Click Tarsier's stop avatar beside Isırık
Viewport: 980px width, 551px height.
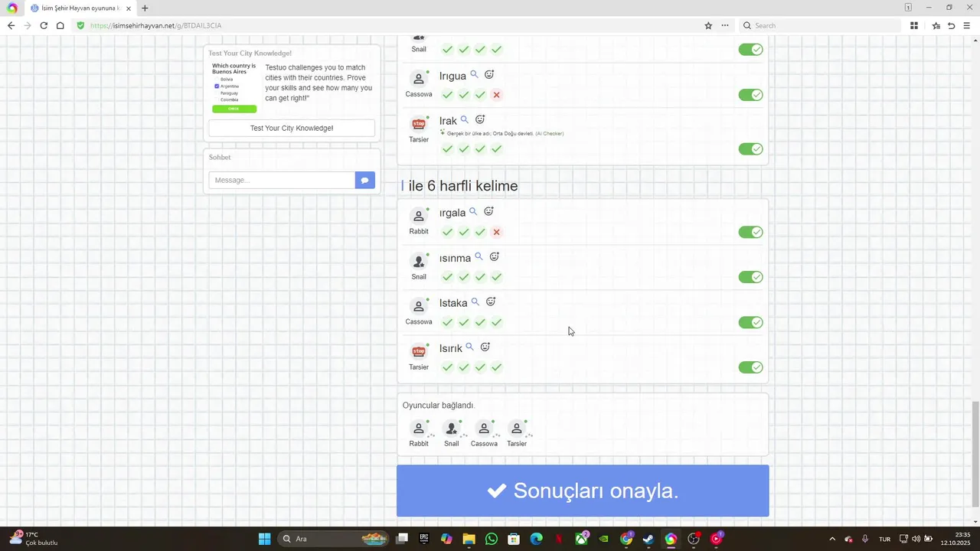tap(419, 351)
